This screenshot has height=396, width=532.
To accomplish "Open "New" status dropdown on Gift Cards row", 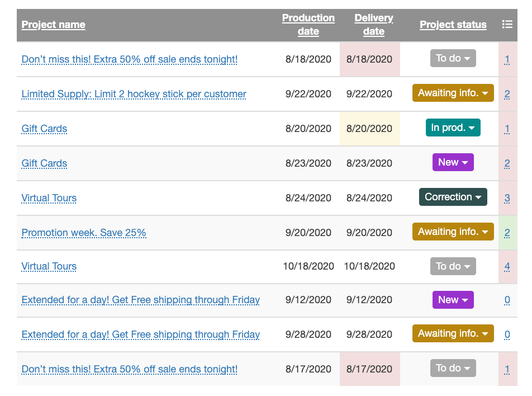I will [453, 162].
